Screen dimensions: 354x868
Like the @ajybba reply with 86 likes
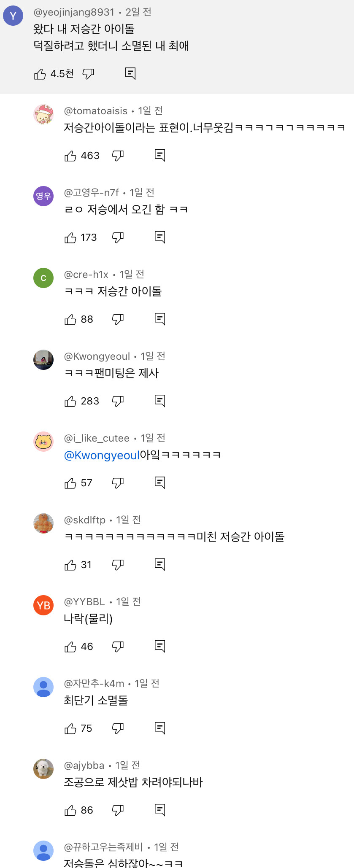pyautogui.click(x=70, y=811)
